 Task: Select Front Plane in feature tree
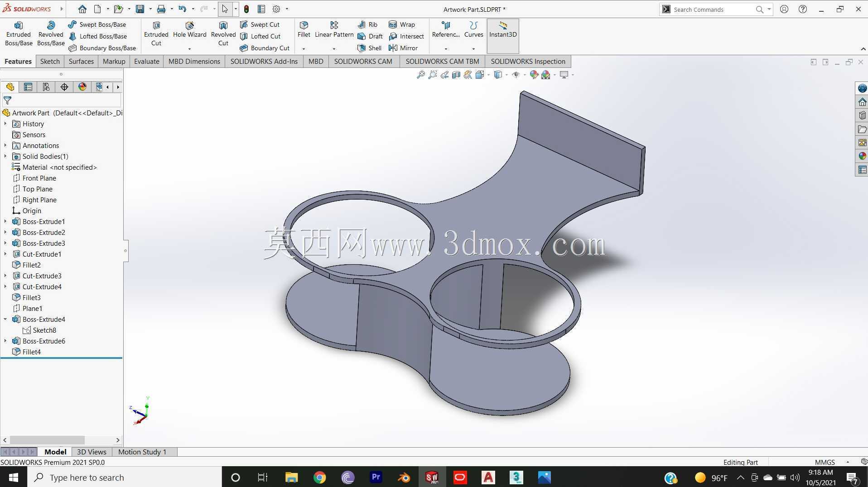(x=34, y=178)
